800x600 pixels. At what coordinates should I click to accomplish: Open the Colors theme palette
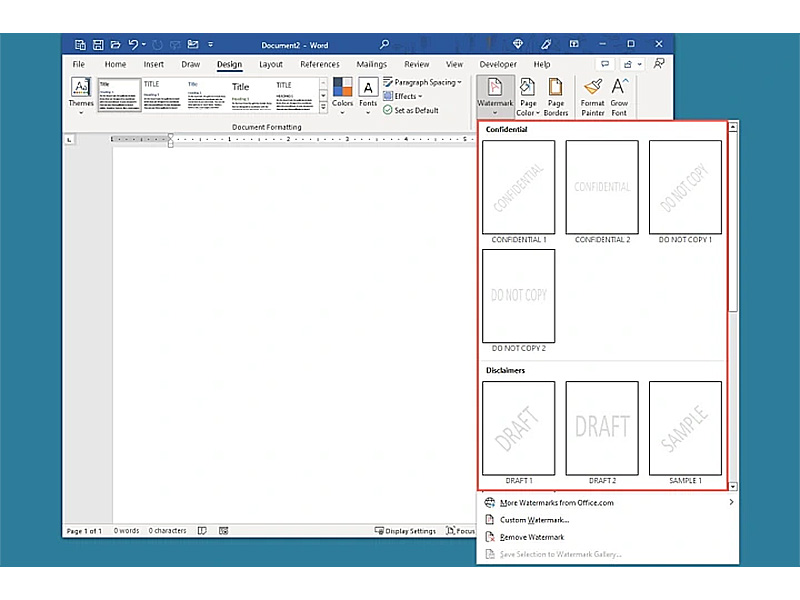coord(342,95)
